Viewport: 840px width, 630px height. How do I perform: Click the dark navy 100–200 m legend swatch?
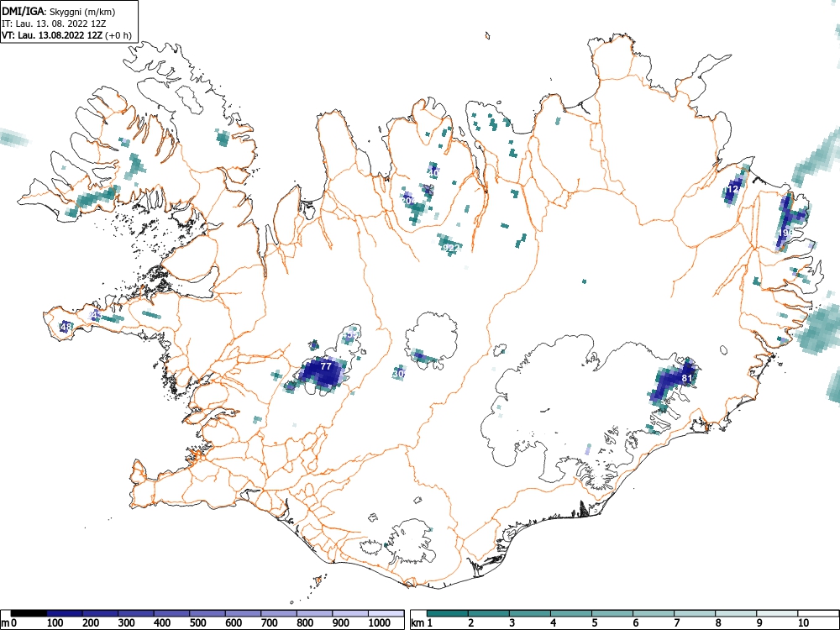point(65,613)
